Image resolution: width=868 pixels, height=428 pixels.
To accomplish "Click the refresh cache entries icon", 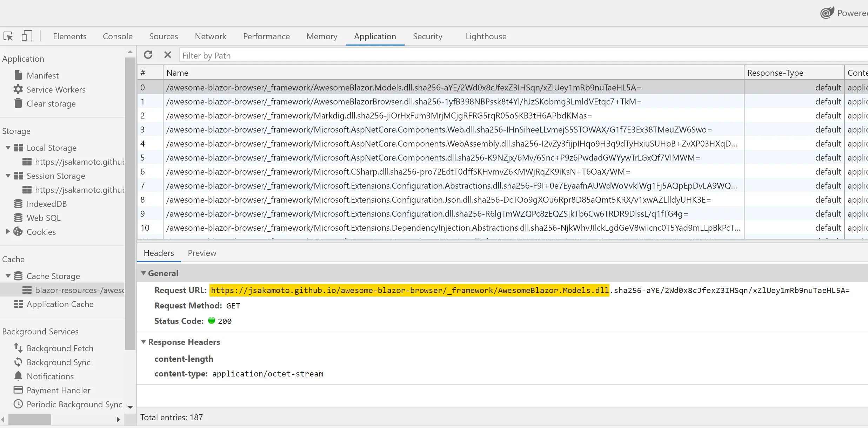I will (148, 55).
